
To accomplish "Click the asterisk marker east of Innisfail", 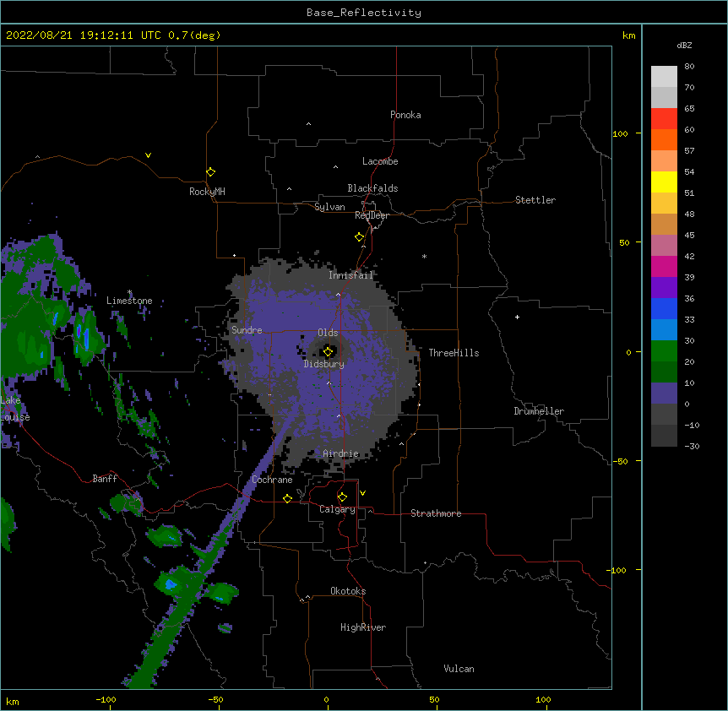I will click(424, 256).
